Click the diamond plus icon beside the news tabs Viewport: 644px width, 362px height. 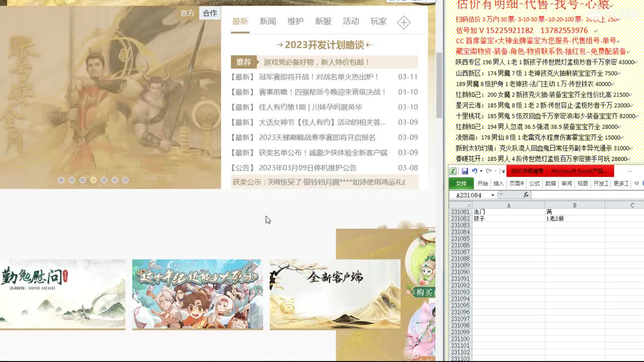(404, 22)
